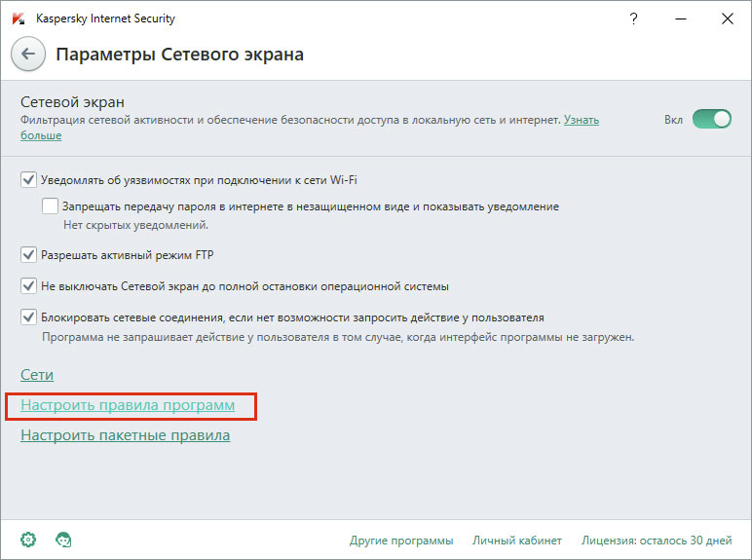The image size is (752, 560).
Task: Click the Нет скрытых уведомлений text
Action: pos(135,225)
